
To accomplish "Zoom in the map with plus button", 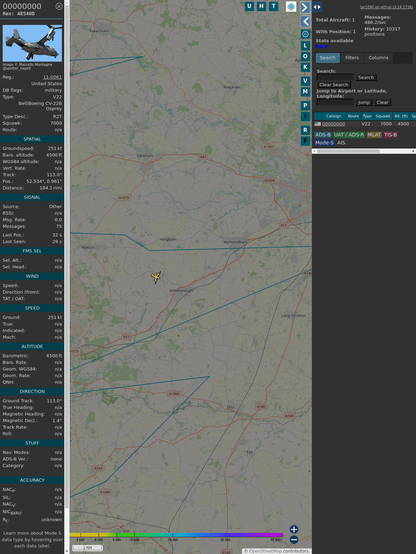I will click(294, 529).
